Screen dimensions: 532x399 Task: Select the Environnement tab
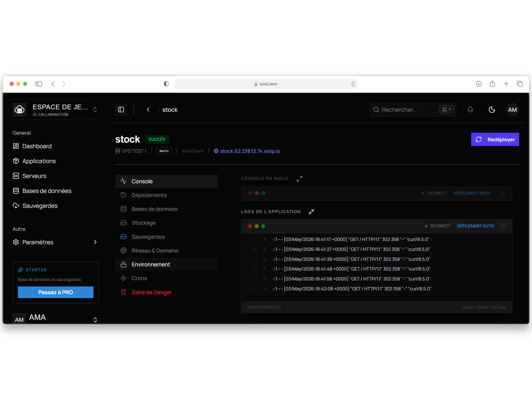tap(166, 264)
